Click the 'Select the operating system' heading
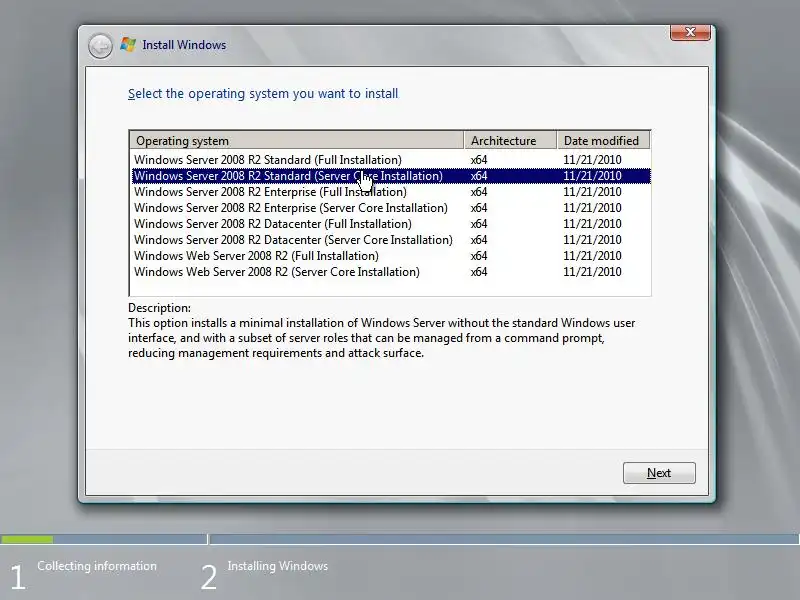 coord(263,94)
